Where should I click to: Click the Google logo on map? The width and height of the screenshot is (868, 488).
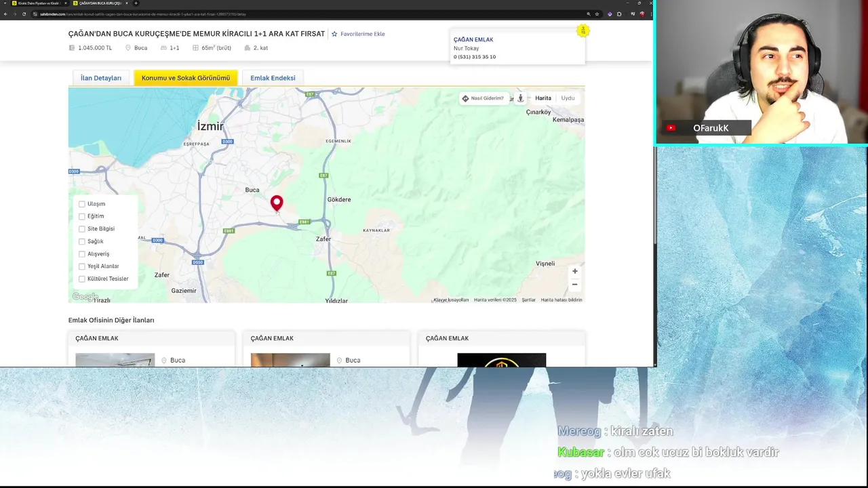[85, 297]
